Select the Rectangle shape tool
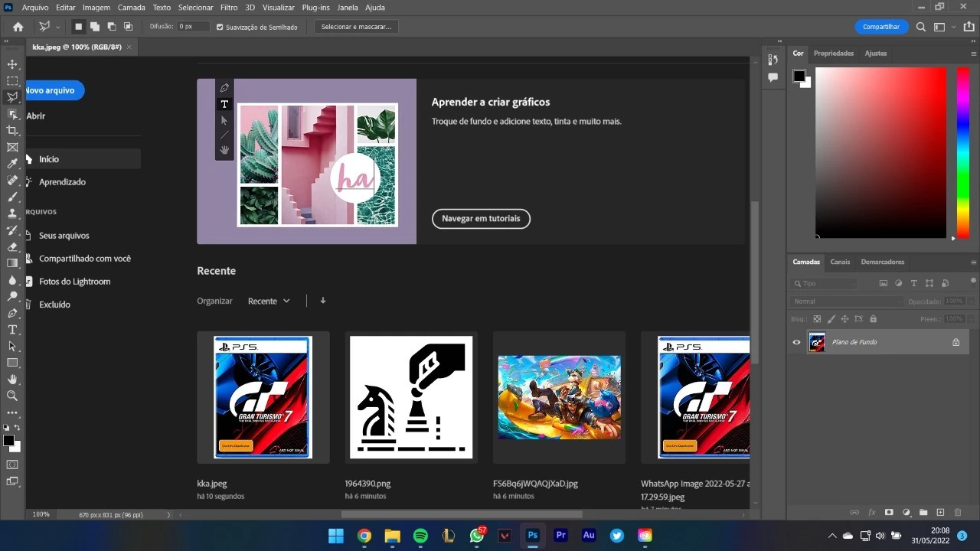The height and width of the screenshot is (551, 980). click(x=12, y=363)
